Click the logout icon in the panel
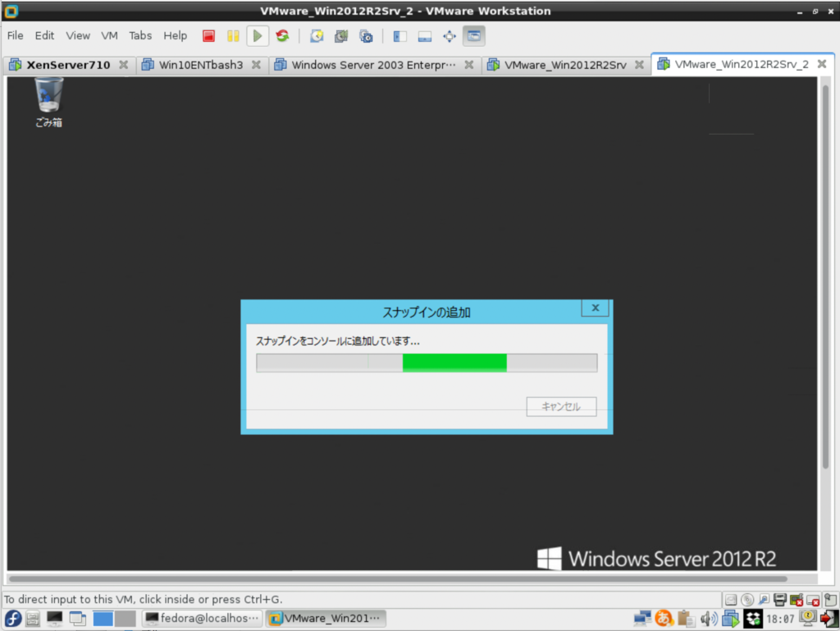 click(829, 619)
